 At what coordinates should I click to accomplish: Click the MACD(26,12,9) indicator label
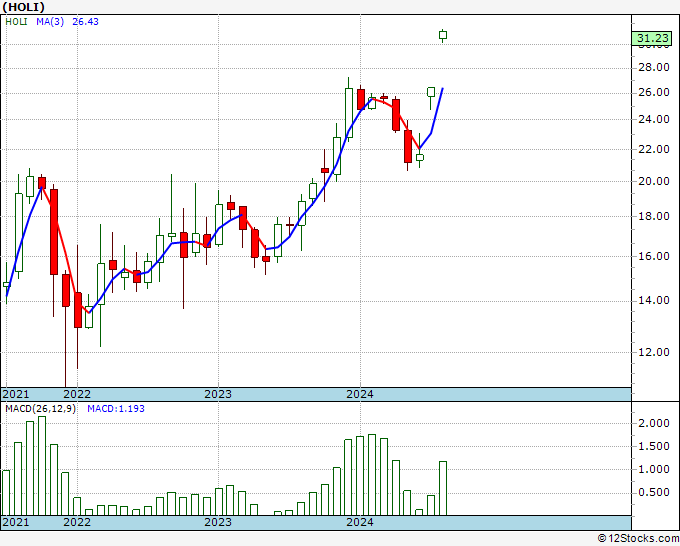click(x=40, y=409)
